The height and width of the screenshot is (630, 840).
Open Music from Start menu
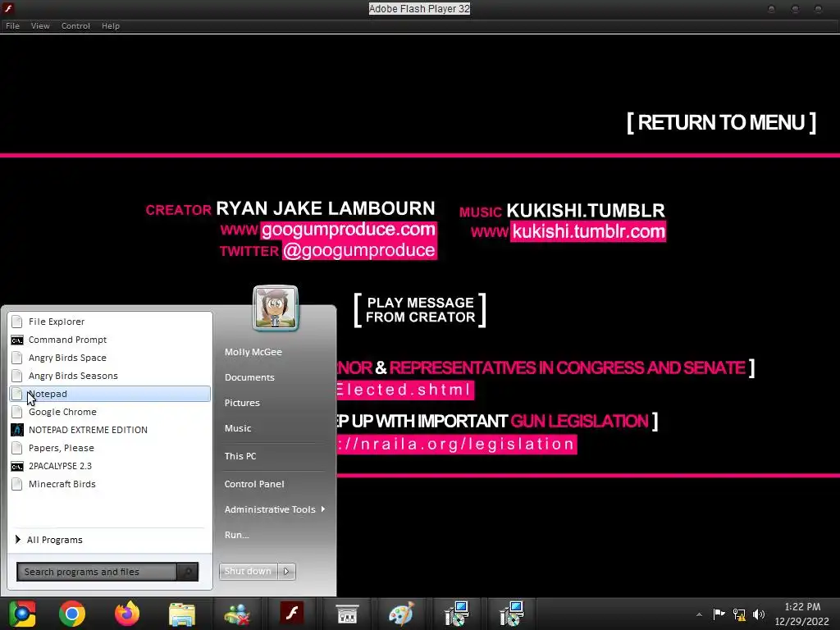pyautogui.click(x=238, y=428)
